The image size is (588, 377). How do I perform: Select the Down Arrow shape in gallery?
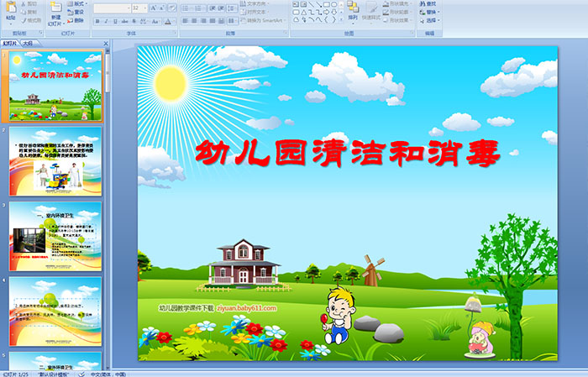(333, 12)
